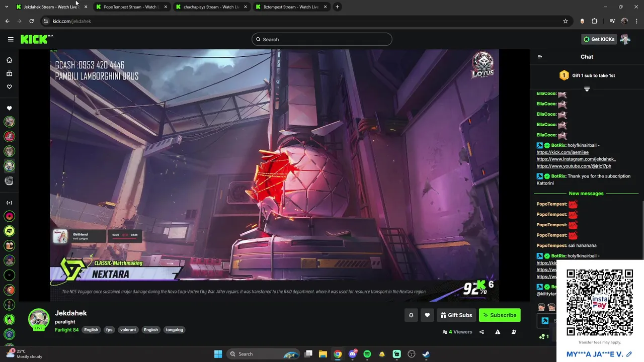This screenshot has height=362, width=644.
Task: Subscribe to Jekdahek channel
Action: click(500, 315)
